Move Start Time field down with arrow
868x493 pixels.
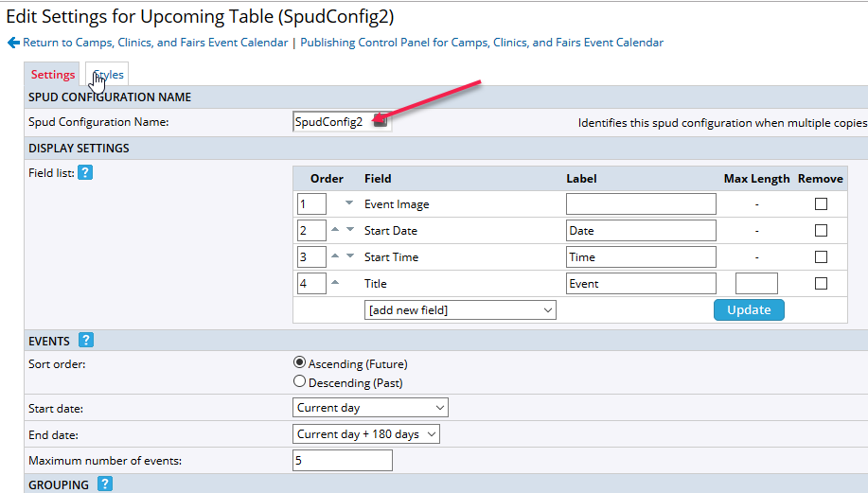click(x=349, y=256)
